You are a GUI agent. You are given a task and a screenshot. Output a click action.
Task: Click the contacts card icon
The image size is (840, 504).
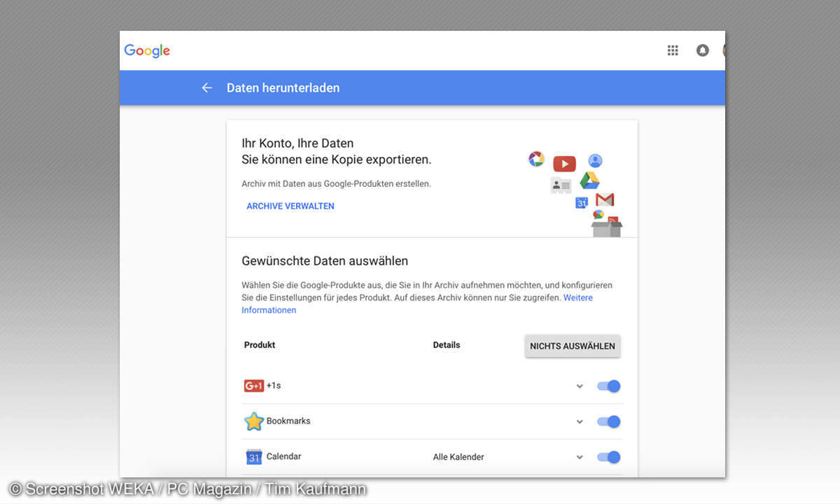(x=561, y=185)
